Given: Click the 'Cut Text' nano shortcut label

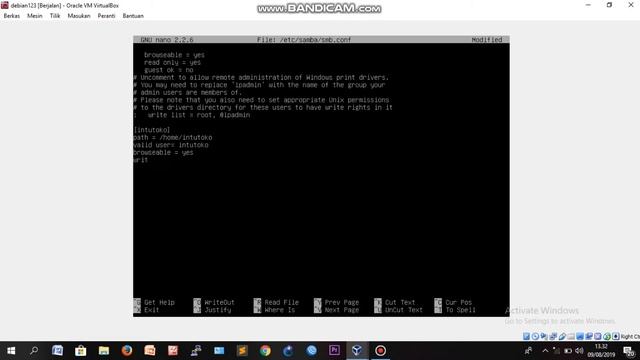Looking at the screenshot, I should pyautogui.click(x=400, y=302).
